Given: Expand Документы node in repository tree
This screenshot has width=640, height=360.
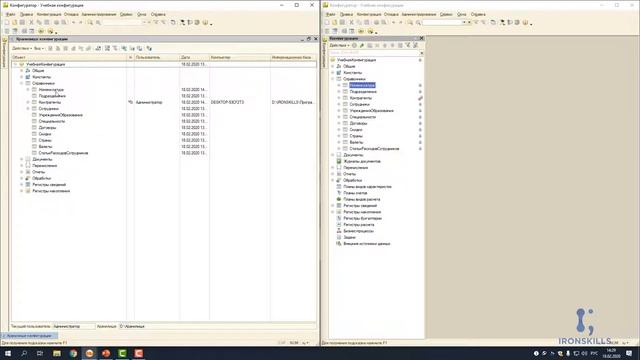Looking at the screenshot, I should point(22,159).
